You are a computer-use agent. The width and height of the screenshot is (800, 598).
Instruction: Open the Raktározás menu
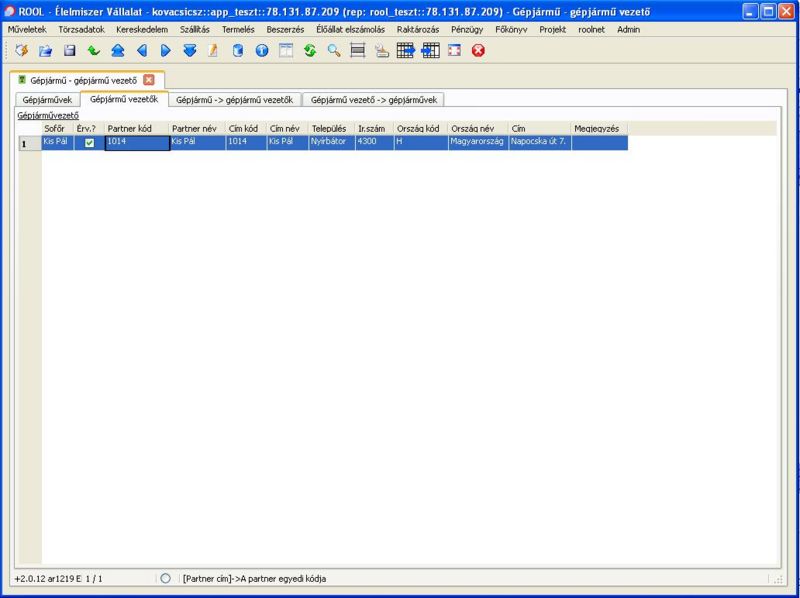click(417, 29)
